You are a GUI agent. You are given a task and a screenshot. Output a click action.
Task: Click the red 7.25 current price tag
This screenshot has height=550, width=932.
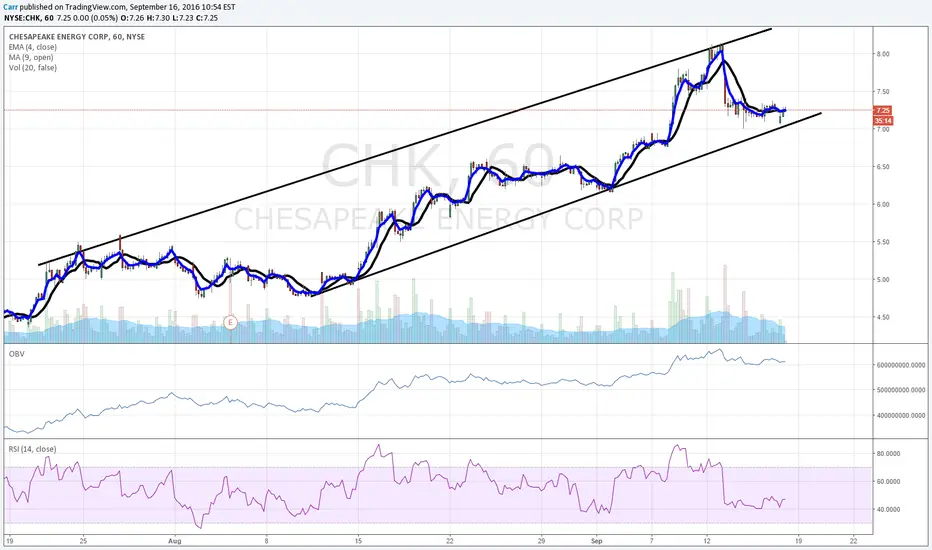pyautogui.click(x=883, y=111)
